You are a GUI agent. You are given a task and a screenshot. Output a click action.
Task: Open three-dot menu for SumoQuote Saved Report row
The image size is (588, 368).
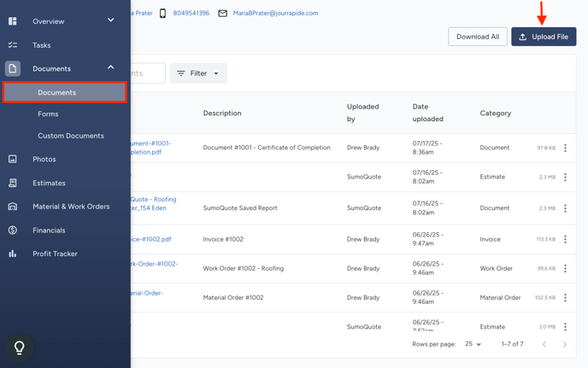pyautogui.click(x=565, y=208)
